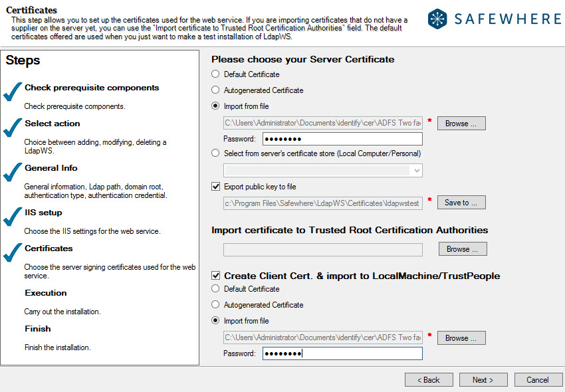The width and height of the screenshot is (565, 392).
Task: Click the Safewhere logo icon
Action: 438,19
